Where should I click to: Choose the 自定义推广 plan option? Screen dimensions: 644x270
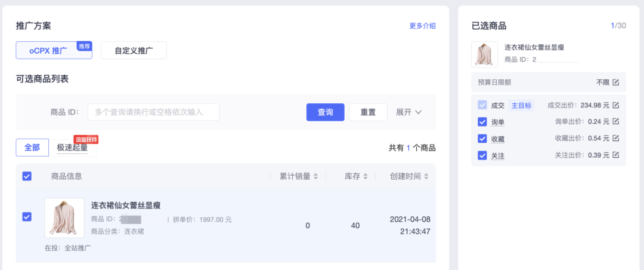(134, 50)
